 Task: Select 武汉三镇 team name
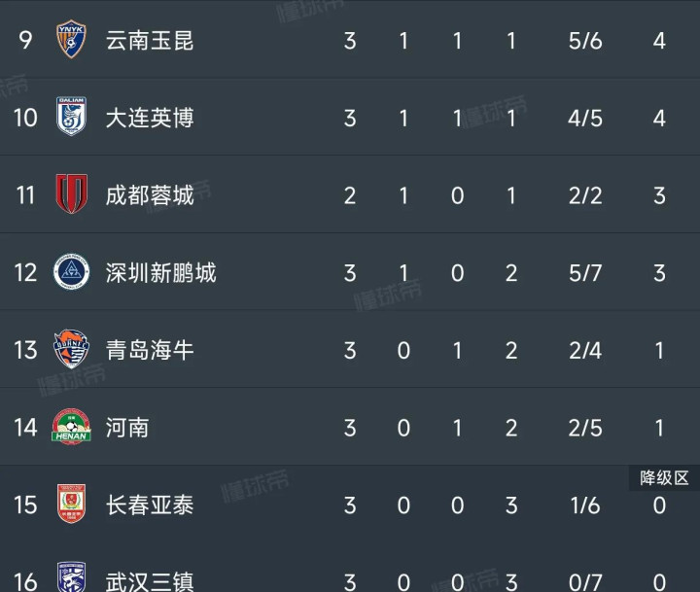tap(150, 581)
